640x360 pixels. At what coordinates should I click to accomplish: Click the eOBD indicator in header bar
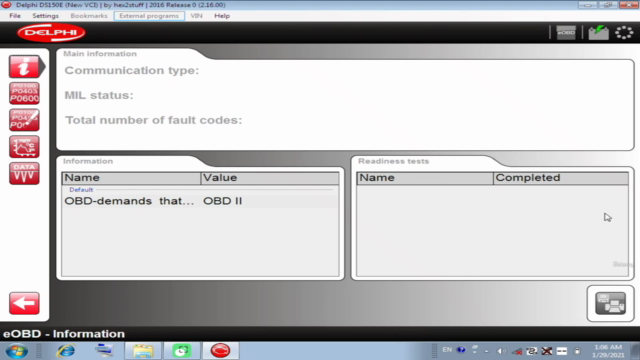[x=566, y=33]
